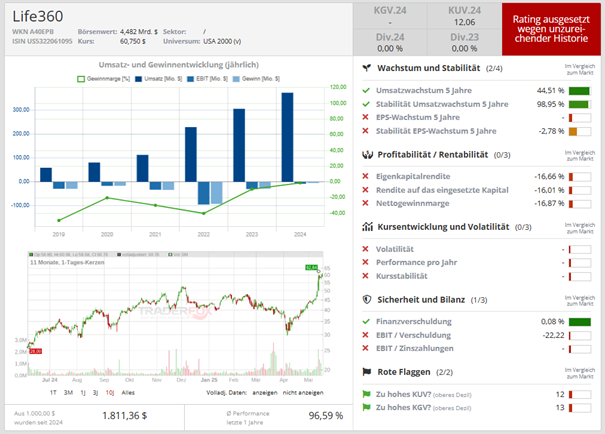Click the green bar for Finanzverschuldung

click(580, 322)
